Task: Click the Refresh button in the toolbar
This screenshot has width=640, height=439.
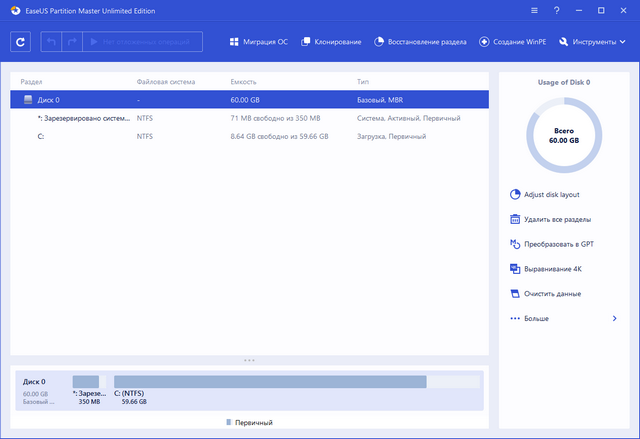Action: [x=22, y=42]
